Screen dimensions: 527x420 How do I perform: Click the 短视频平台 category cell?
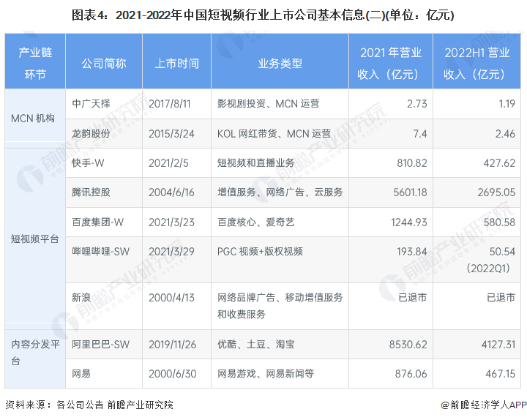click(x=35, y=239)
